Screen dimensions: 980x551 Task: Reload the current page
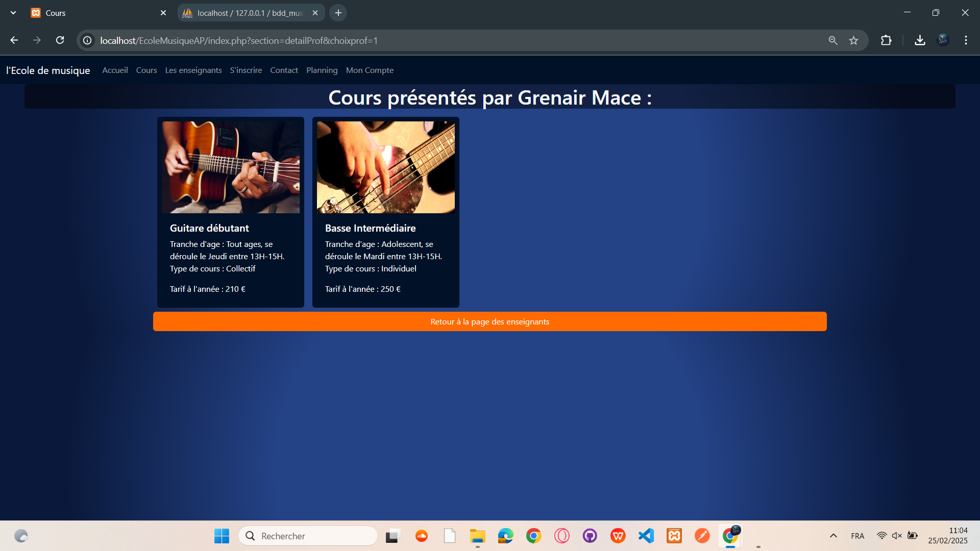pyautogui.click(x=60, y=40)
